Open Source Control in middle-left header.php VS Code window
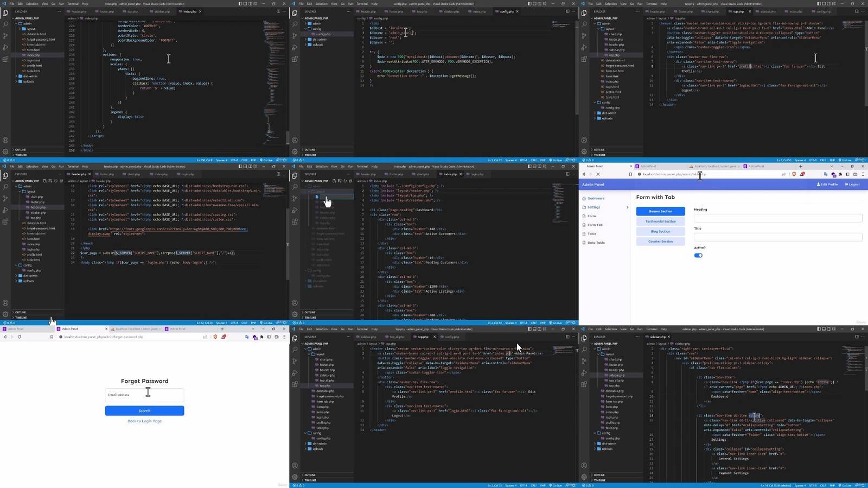The height and width of the screenshot is (488, 868). 5,198
